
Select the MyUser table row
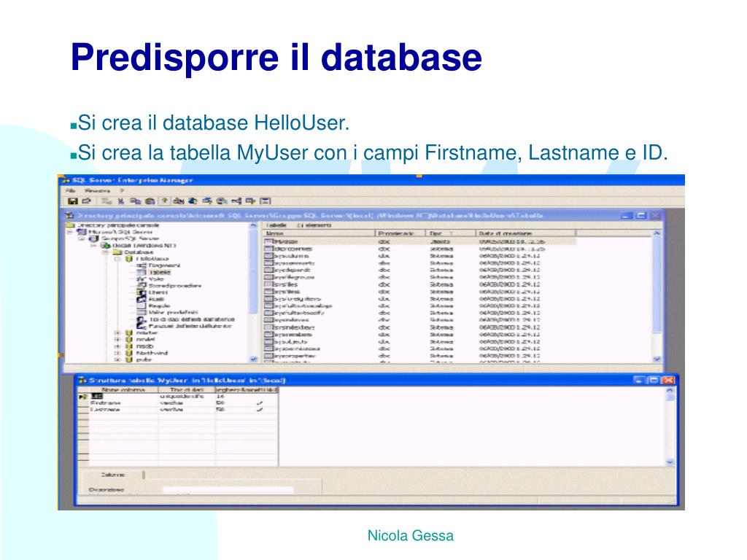(x=419, y=241)
